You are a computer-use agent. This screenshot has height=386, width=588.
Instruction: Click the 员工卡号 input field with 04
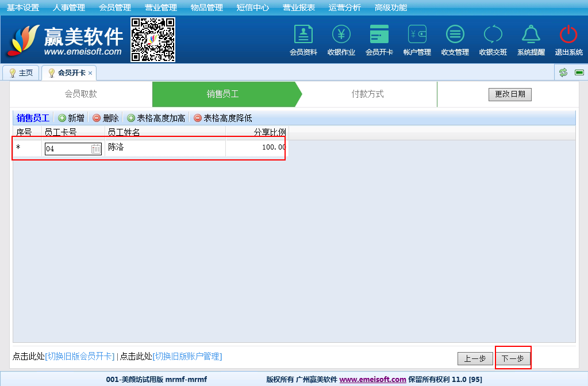[67, 149]
